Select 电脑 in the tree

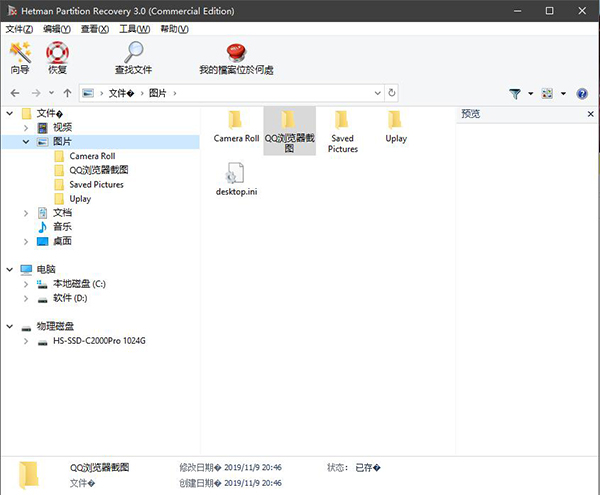[46, 269]
